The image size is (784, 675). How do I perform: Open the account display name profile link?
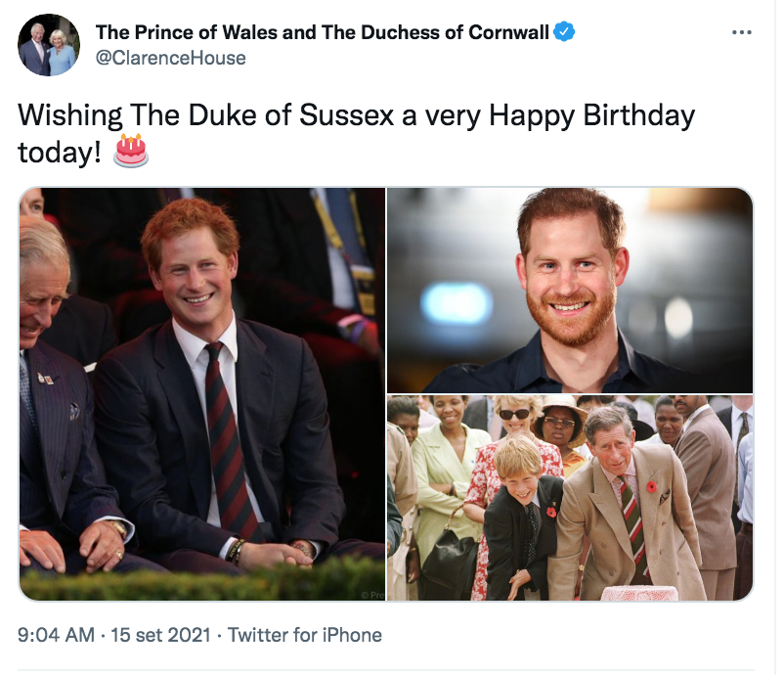pyautogui.click(x=323, y=32)
